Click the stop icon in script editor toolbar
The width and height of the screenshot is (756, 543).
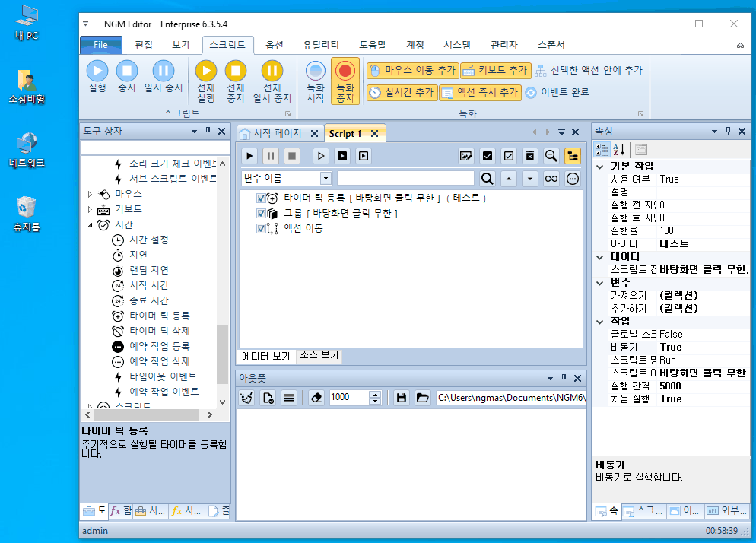[292, 156]
